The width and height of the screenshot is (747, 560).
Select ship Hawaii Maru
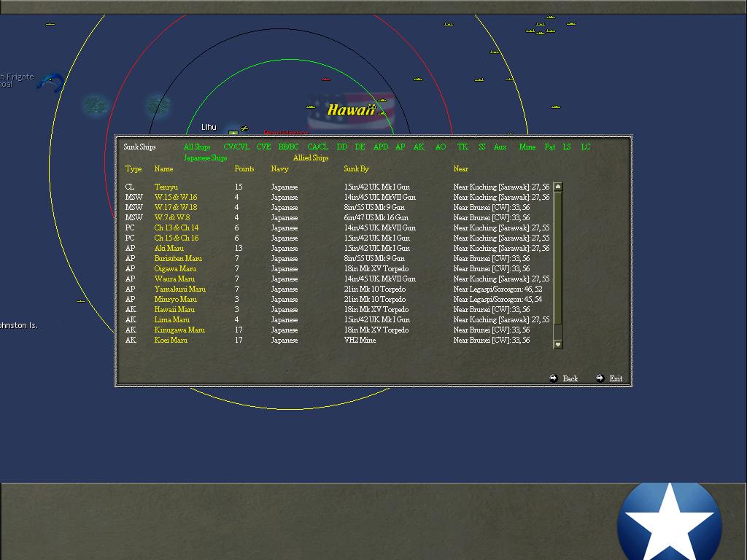(174, 309)
